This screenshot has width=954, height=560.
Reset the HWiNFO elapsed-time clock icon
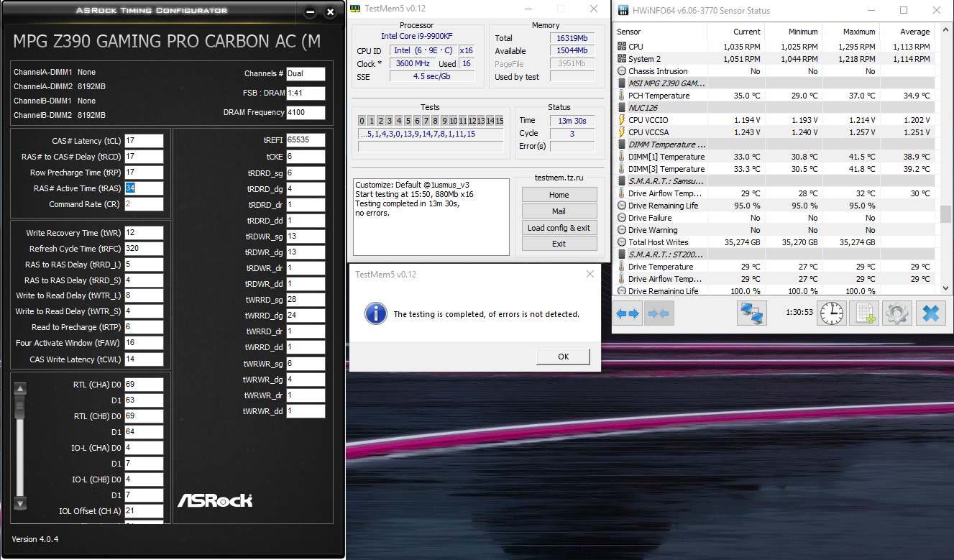pyautogui.click(x=832, y=313)
